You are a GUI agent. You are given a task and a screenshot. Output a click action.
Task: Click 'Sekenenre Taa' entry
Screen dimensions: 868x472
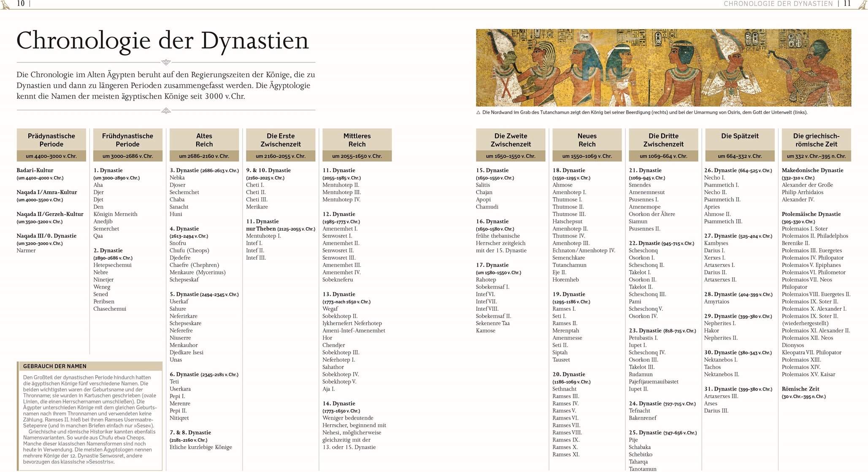tap(493, 323)
